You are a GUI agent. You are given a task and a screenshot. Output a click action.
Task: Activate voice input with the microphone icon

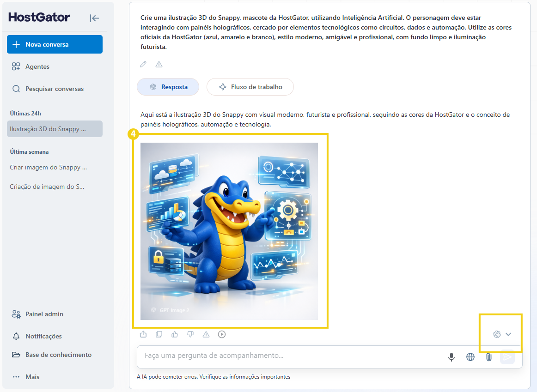(x=452, y=357)
